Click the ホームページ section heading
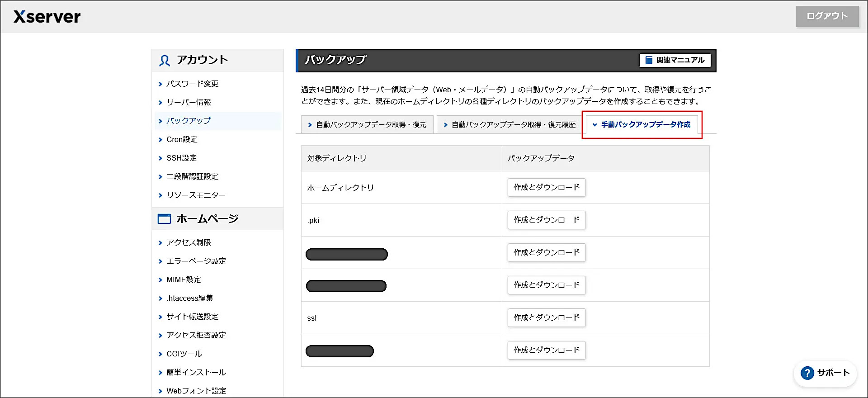This screenshot has height=398, width=868. [207, 219]
